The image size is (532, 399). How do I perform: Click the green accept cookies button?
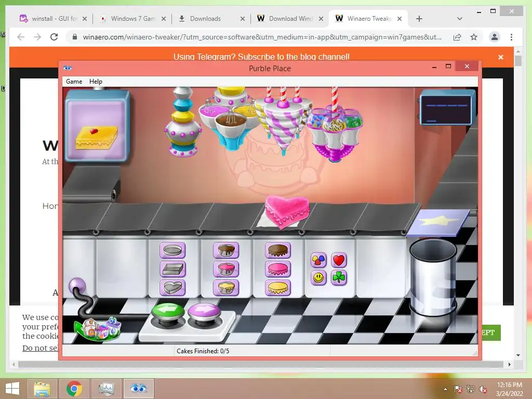click(491, 332)
